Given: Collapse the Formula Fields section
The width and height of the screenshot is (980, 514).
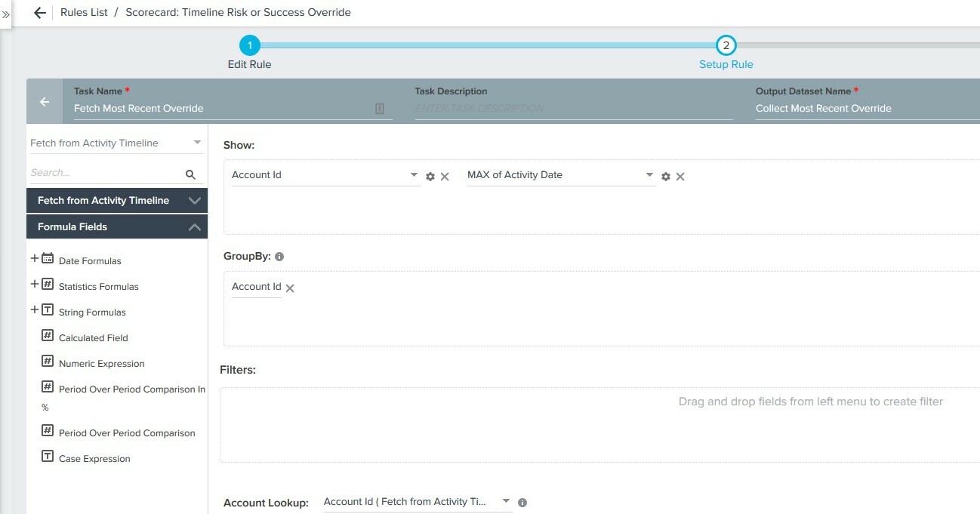Looking at the screenshot, I should click(117, 226).
